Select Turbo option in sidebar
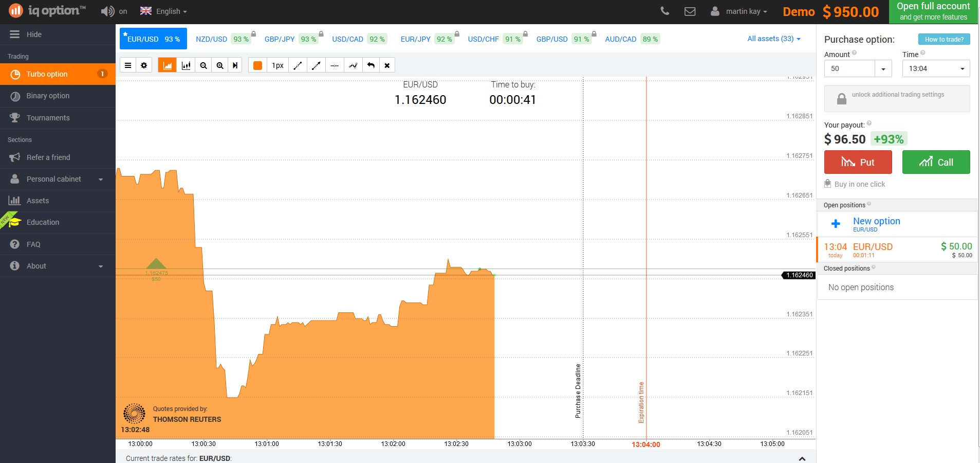 (x=58, y=74)
